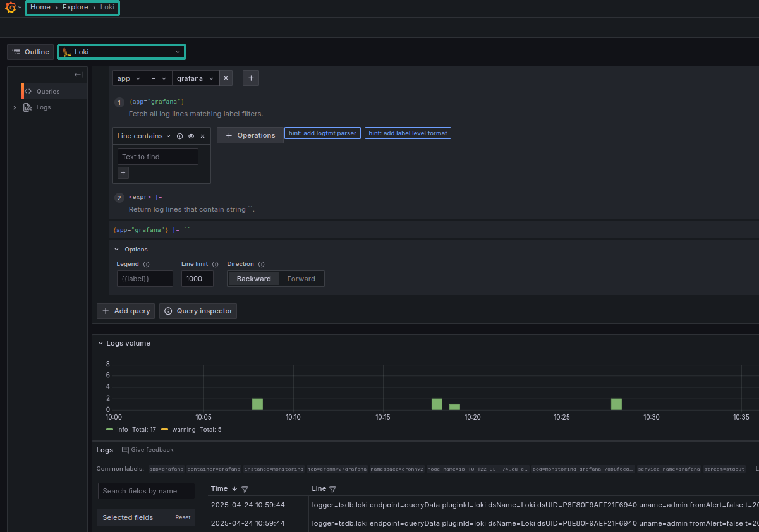Viewport: 759px width, 532px height.
Task: Show Legend info tooltip icon
Action: pos(146,264)
